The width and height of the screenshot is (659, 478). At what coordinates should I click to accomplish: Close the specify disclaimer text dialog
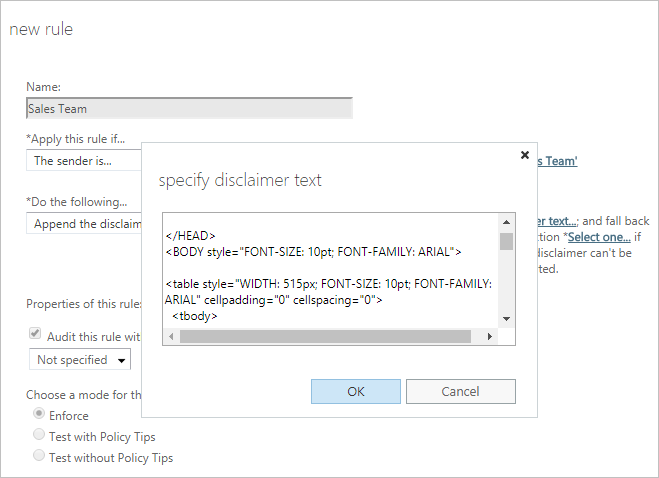point(525,155)
